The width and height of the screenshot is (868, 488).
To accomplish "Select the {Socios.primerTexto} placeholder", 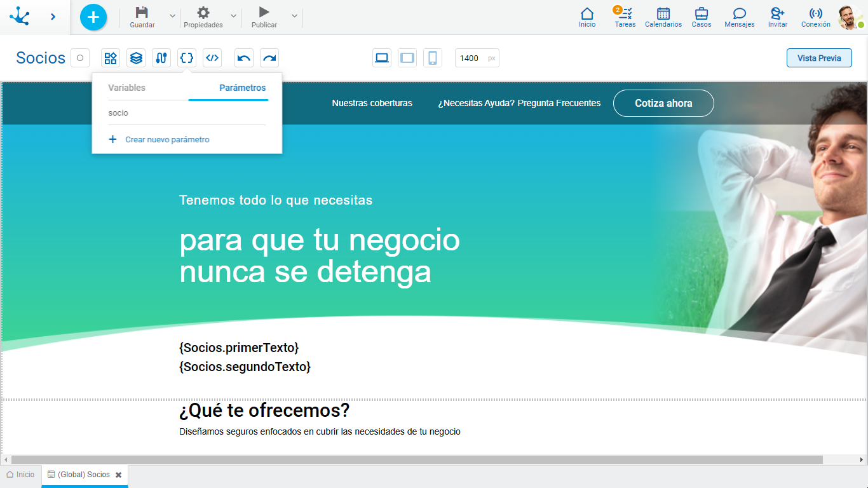I will point(239,348).
